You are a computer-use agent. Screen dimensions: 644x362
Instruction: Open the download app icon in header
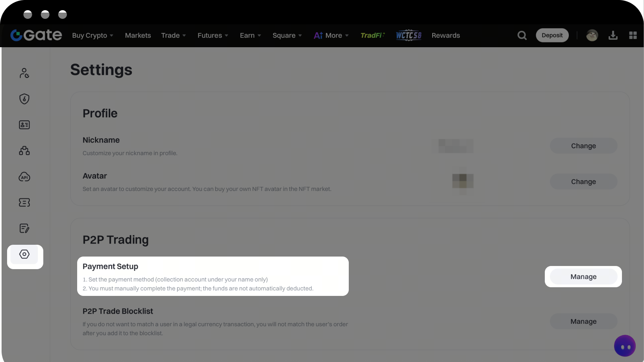point(613,35)
